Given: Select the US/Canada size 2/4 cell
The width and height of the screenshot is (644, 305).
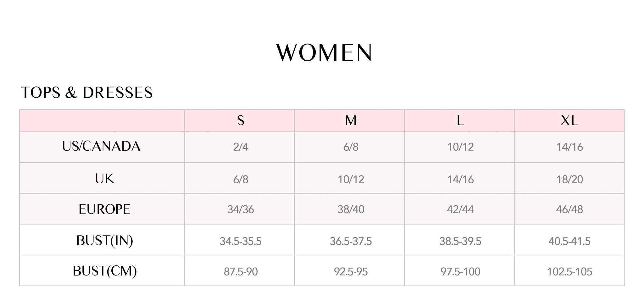Looking at the screenshot, I should [x=241, y=147].
